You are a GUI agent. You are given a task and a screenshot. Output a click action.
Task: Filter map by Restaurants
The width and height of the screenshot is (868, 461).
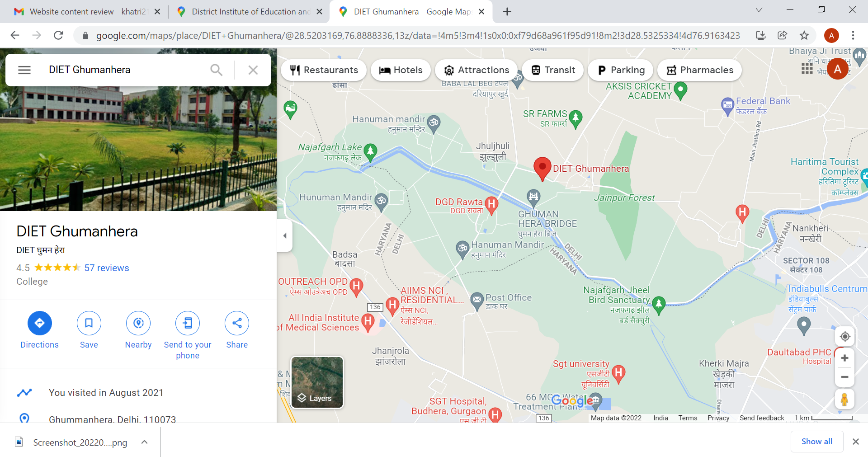[324, 70]
